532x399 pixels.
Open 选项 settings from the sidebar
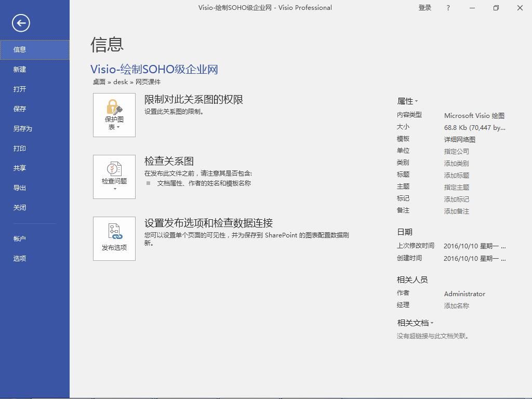pyautogui.click(x=35, y=259)
